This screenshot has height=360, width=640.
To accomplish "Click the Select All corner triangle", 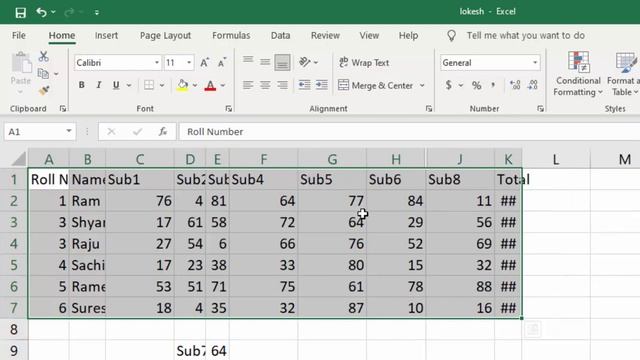I will point(18,159).
